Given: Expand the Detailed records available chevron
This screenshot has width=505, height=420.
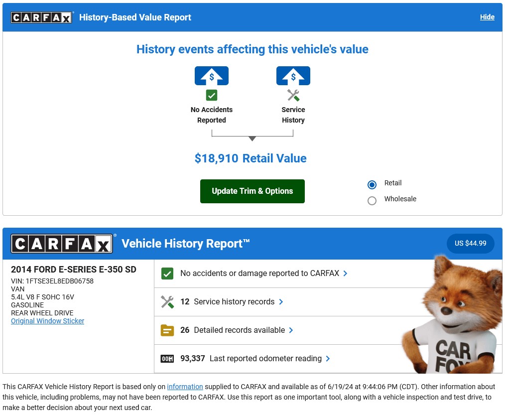Looking at the screenshot, I should point(291,330).
